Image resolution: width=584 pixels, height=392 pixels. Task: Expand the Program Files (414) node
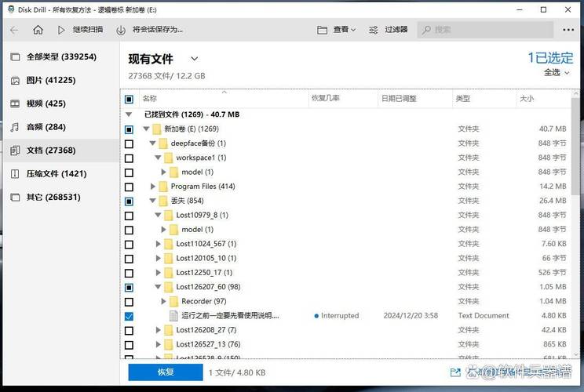tap(153, 187)
